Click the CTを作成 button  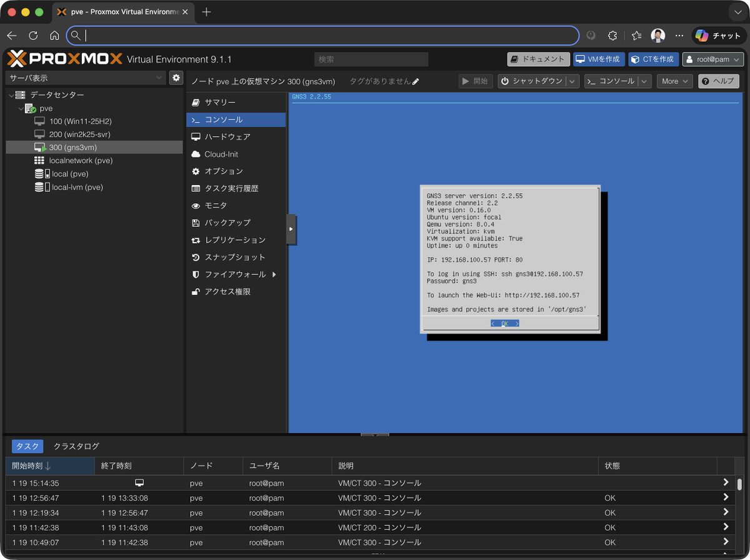[x=653, y=59]
